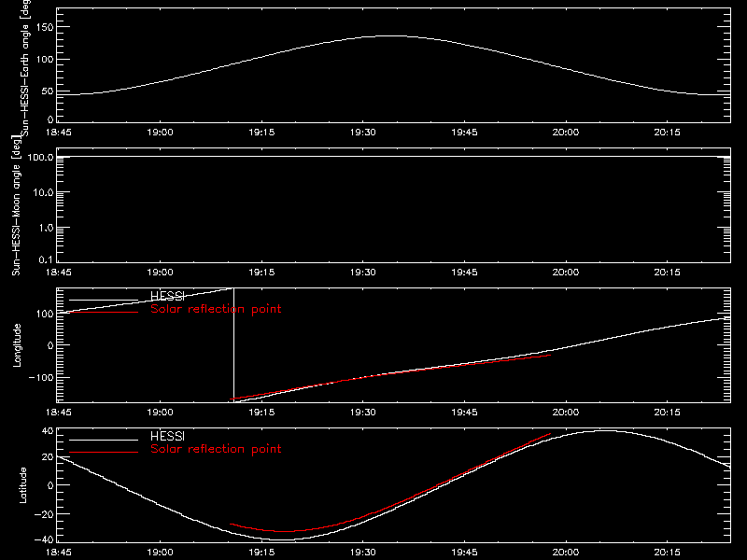Click the 1.0 tick on Moon angle axis
This screenshot has width=747, height=560.
tap(46, 228)
